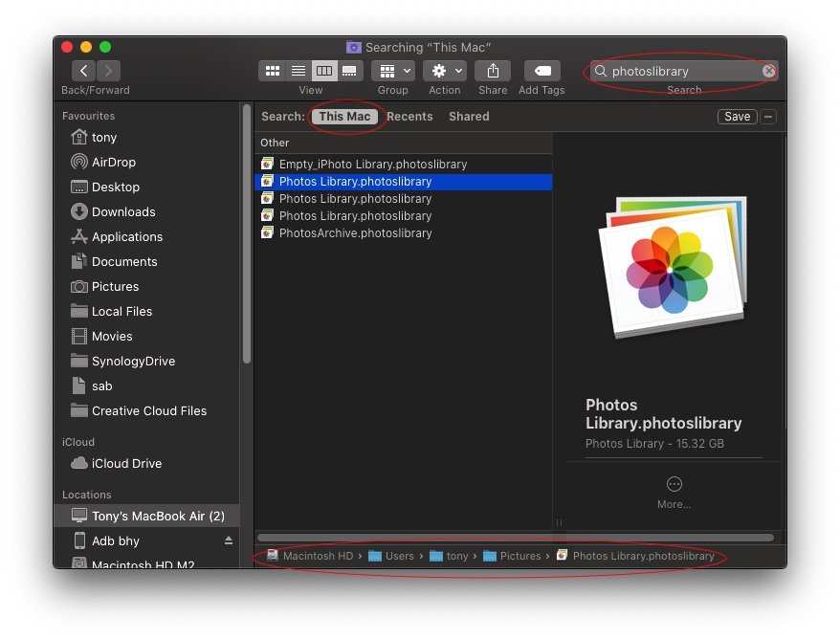Click AirDrop sidebar icon
The image size is (840, 639).
79,162
